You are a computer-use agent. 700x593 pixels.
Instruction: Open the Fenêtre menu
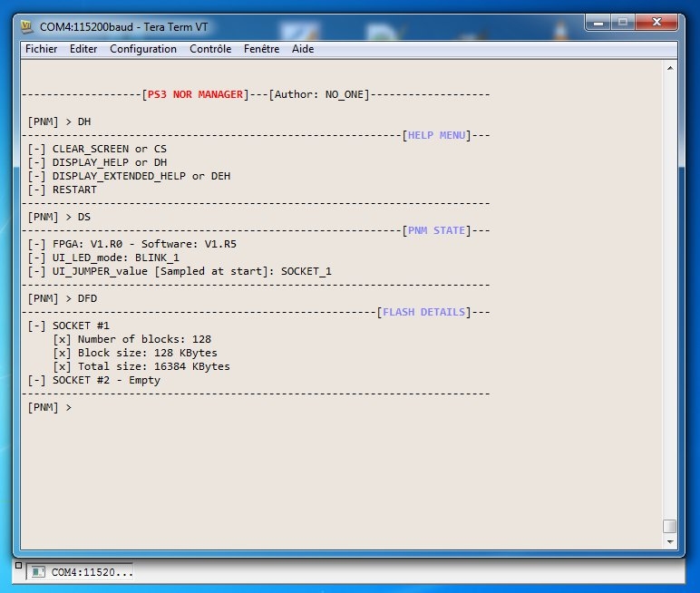[x=262, y=49]
